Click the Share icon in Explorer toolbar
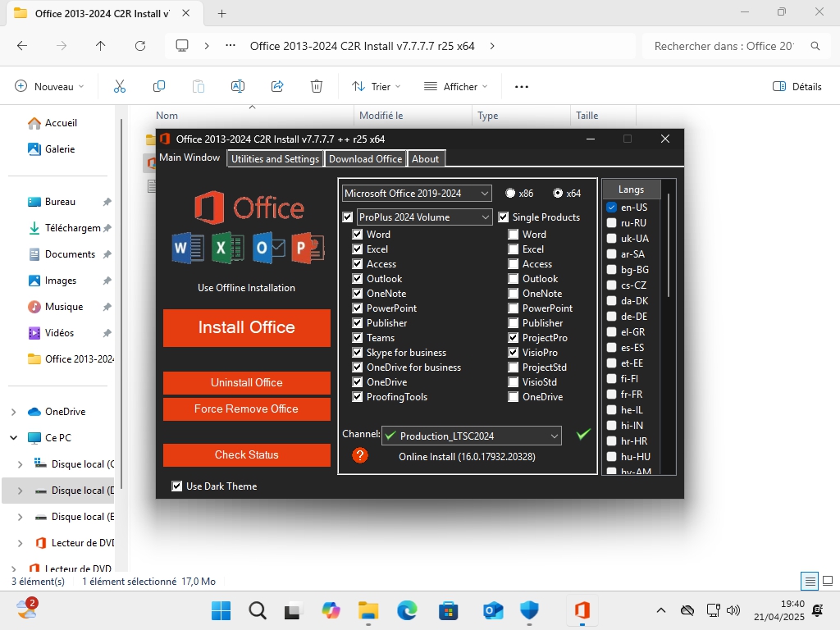 point(277,86)
